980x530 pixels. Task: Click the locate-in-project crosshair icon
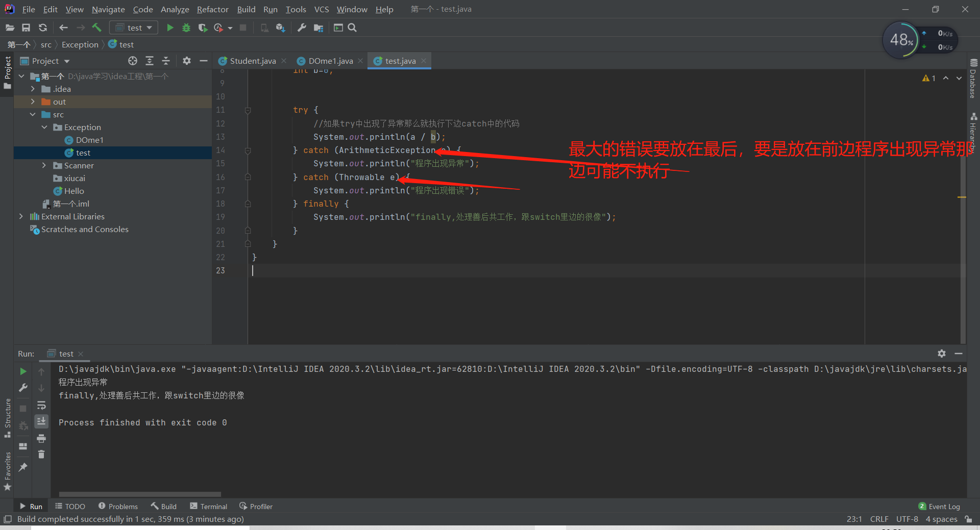click(x=133, y=61)
